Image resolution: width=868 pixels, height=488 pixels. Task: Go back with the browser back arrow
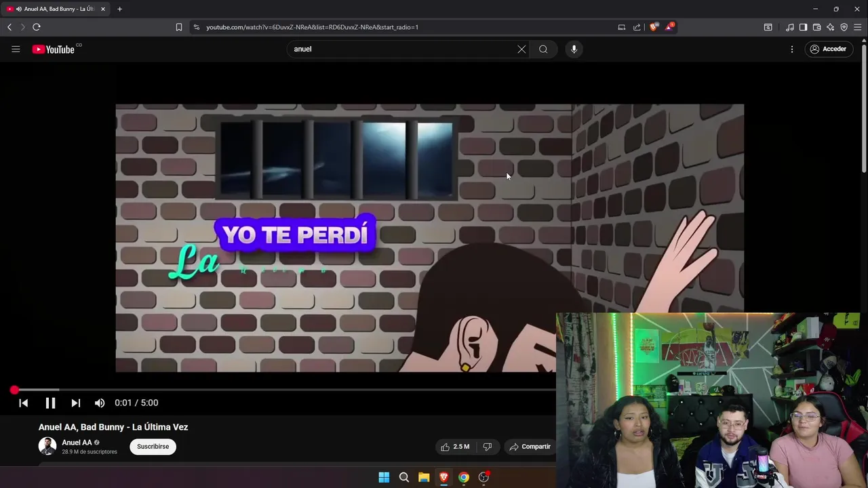click(9, 27)
